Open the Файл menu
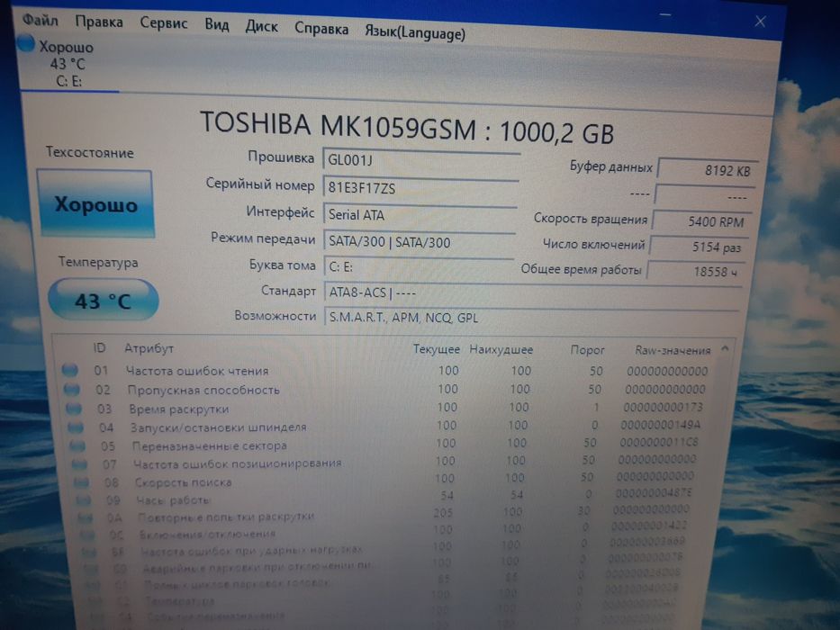840x630 pixels. point(41,21)
